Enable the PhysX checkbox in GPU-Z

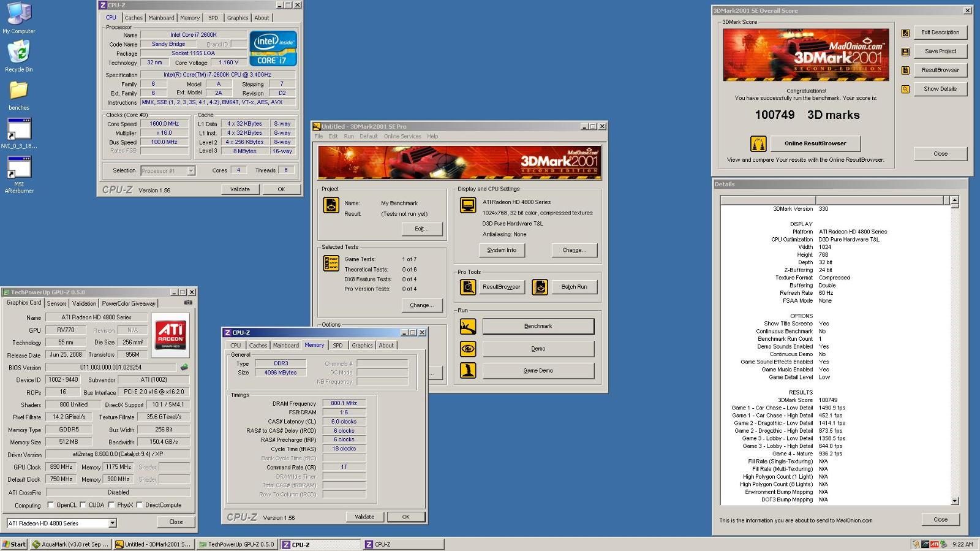pos(111,505)
